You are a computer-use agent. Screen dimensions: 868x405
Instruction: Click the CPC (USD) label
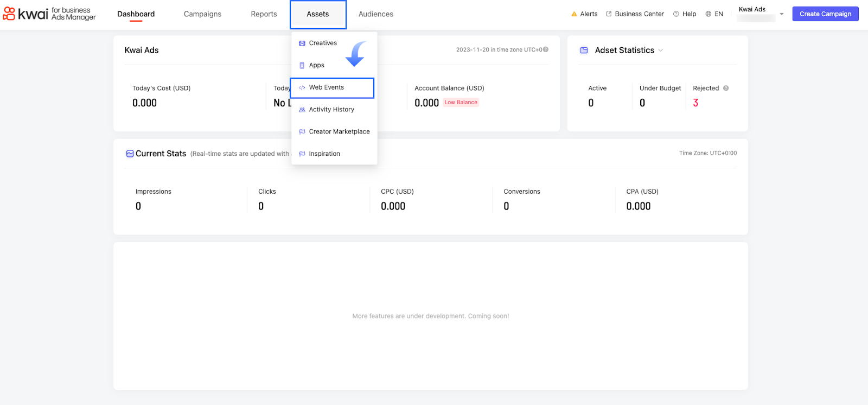pyautogui.click(x=397, y=192)
